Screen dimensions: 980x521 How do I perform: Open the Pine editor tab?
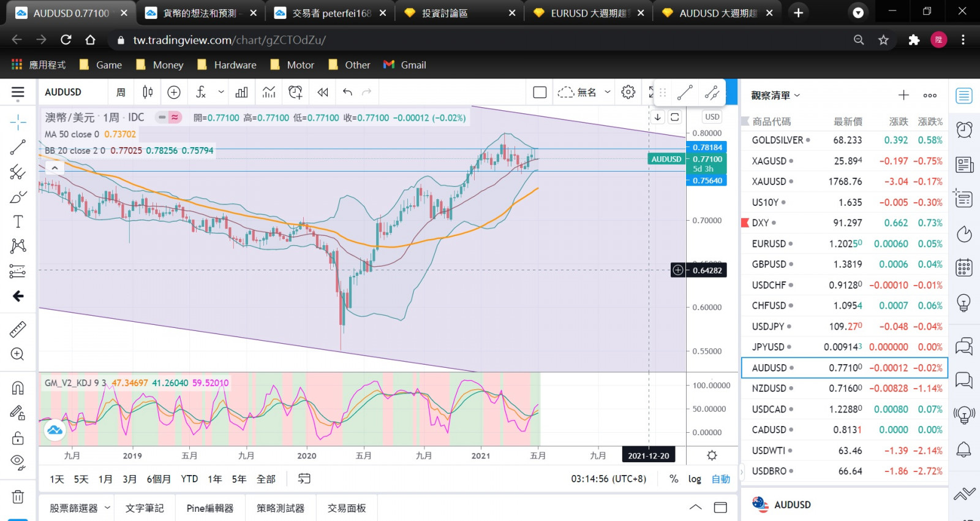(210, 508)
